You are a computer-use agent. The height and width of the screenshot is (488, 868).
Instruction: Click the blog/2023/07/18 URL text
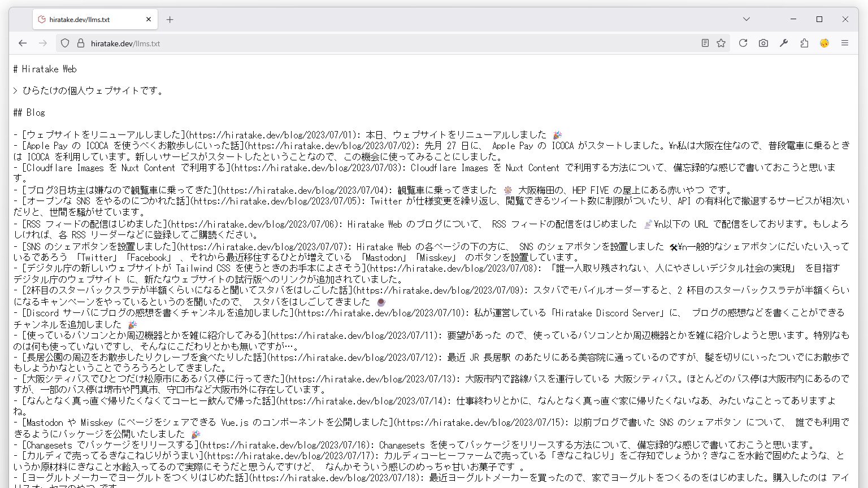point(337,478)
